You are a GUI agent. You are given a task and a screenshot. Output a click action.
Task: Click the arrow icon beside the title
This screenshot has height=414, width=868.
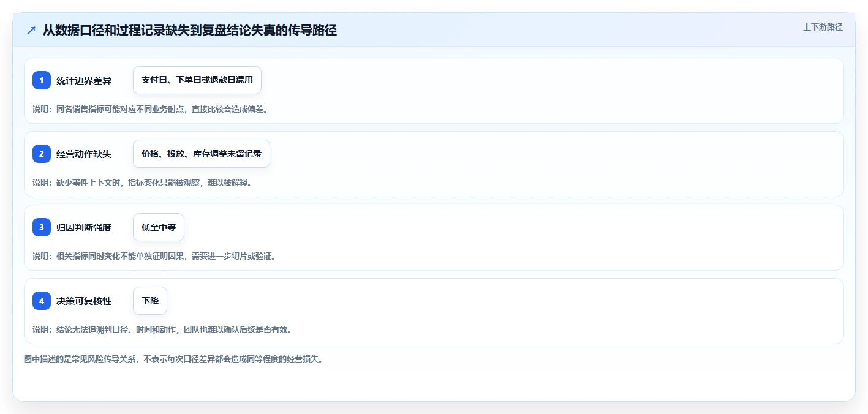pos(31,30)
